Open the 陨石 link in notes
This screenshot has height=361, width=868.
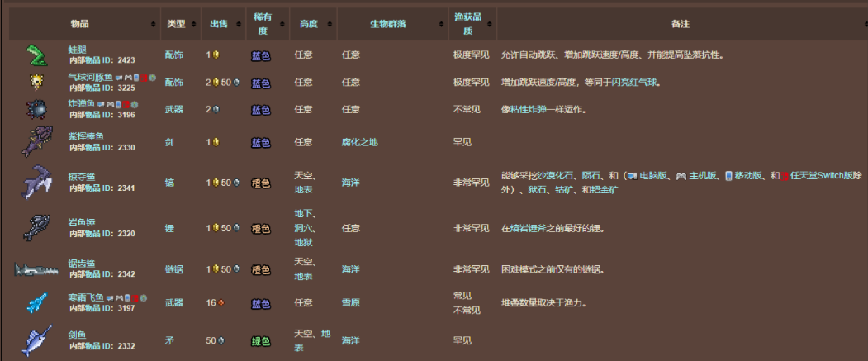coord(591,176)
